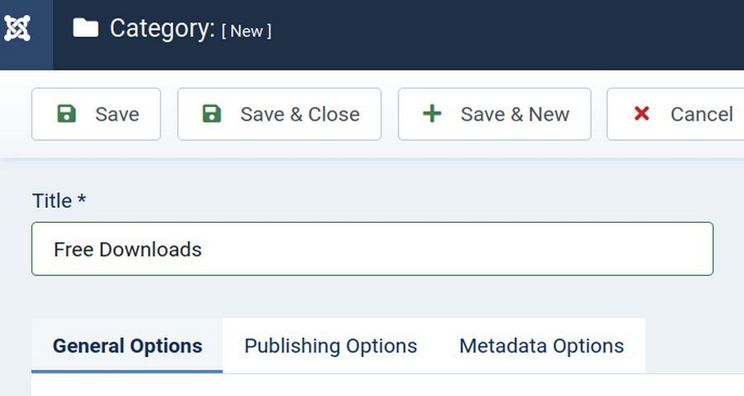Click the Category heading text

[162, 28]
